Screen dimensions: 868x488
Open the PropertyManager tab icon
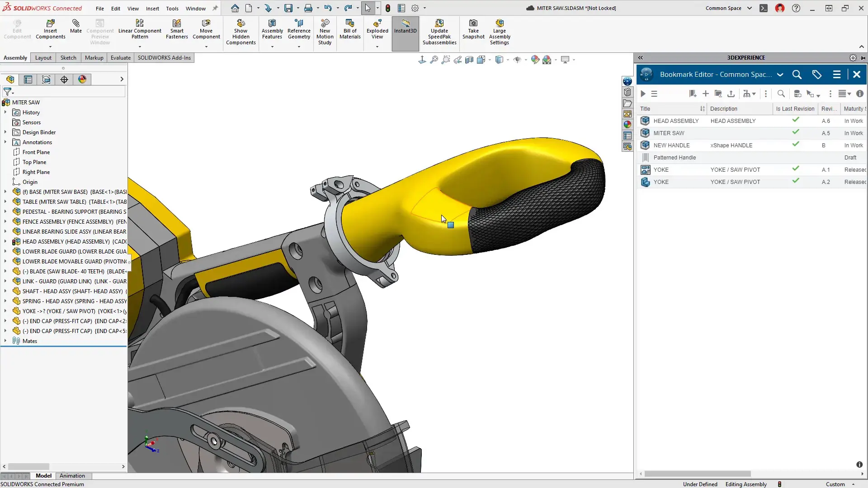(28, 80)
